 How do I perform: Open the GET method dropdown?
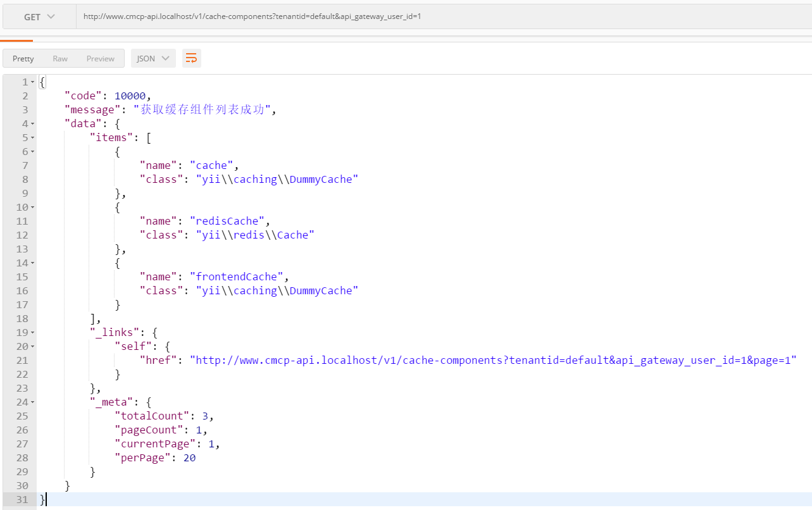[39, 17]
